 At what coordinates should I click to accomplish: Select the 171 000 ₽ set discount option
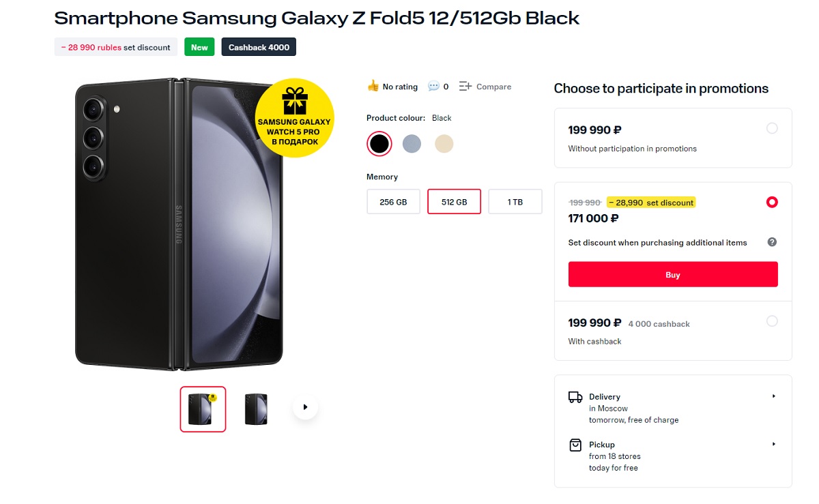(x=772, y=202)
